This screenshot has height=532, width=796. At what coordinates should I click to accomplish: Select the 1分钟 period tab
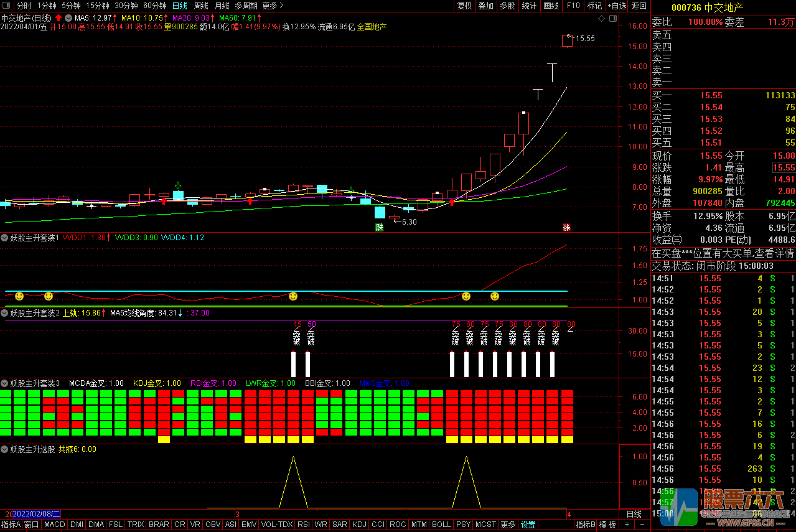(x=47, y=6)
